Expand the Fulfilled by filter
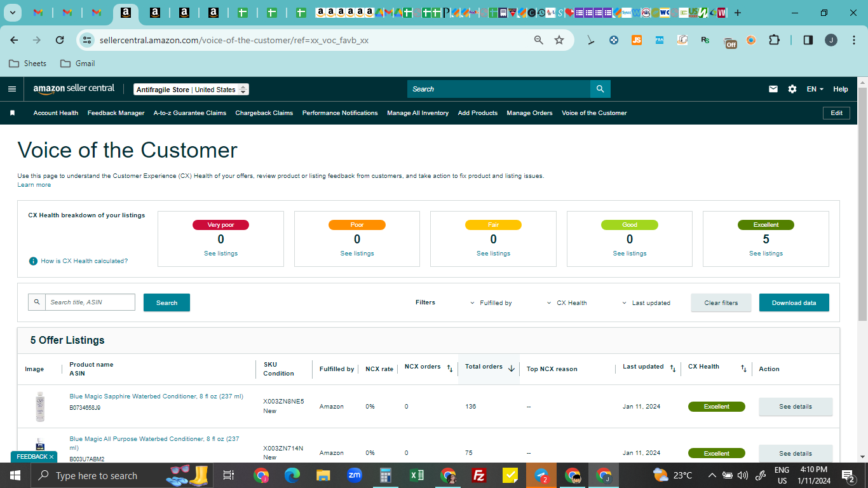868x488 pixels. [491, 303]
